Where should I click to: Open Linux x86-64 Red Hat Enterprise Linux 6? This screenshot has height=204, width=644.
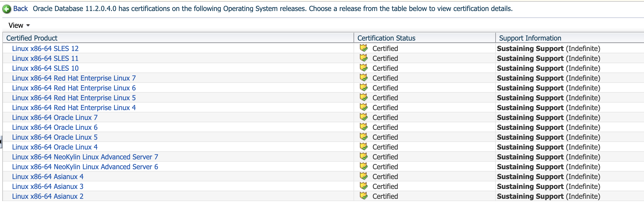coord(74,88)
